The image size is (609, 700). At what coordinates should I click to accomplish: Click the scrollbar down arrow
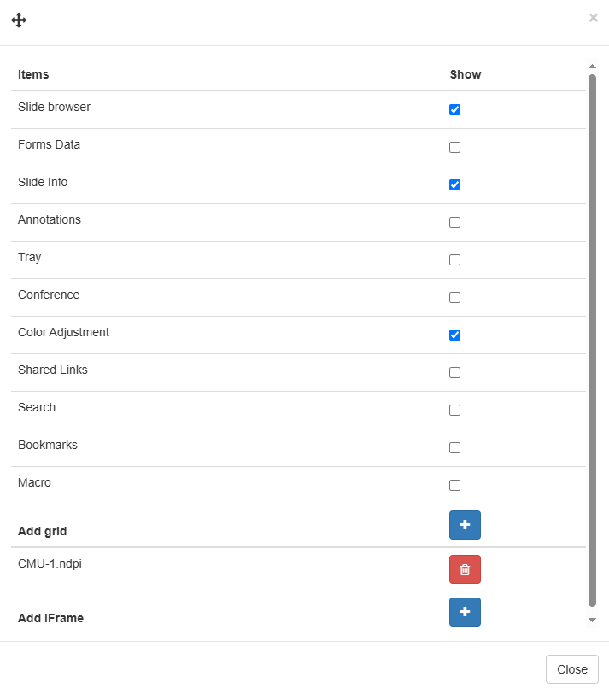click(x=592, y=620)
